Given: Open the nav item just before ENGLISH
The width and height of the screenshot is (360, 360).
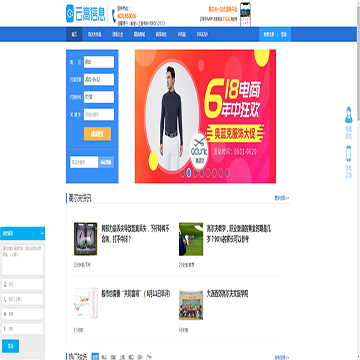Looking at the screenshot, I should coord(181,34).
